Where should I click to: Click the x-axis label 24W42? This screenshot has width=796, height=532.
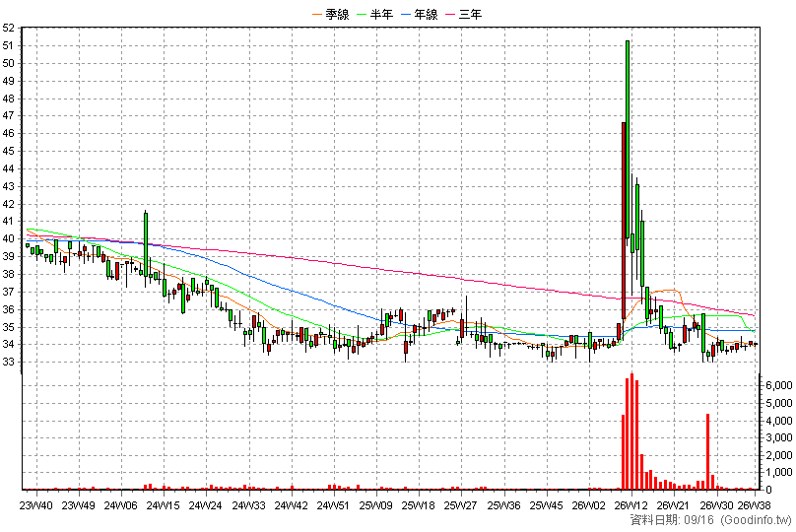pos(291,505)
